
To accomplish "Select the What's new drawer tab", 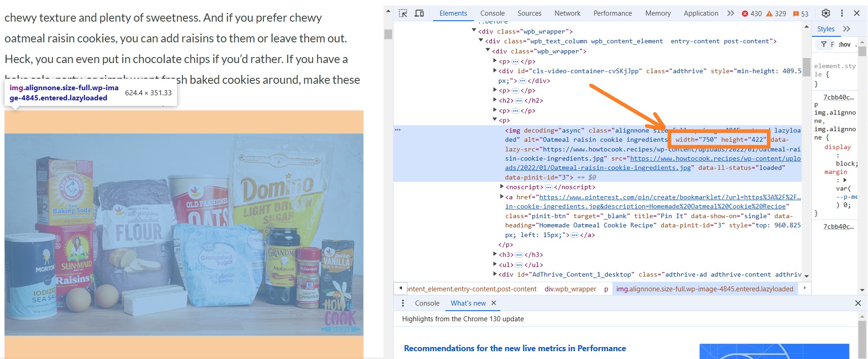I will click(x=468, y=303).
